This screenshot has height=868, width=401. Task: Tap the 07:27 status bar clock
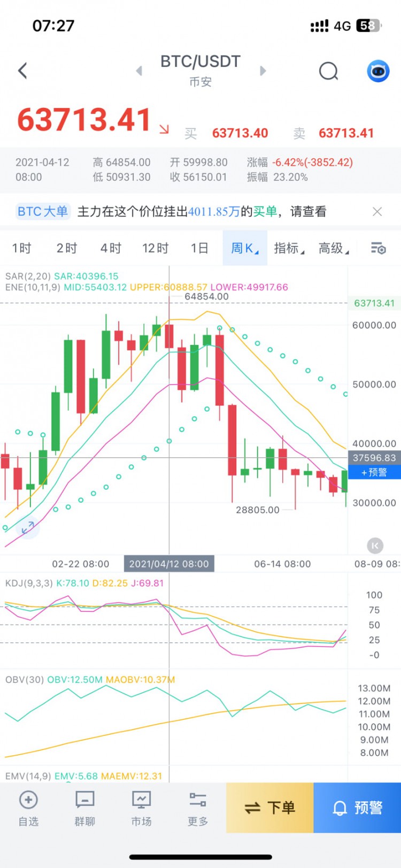pos(53,26)
